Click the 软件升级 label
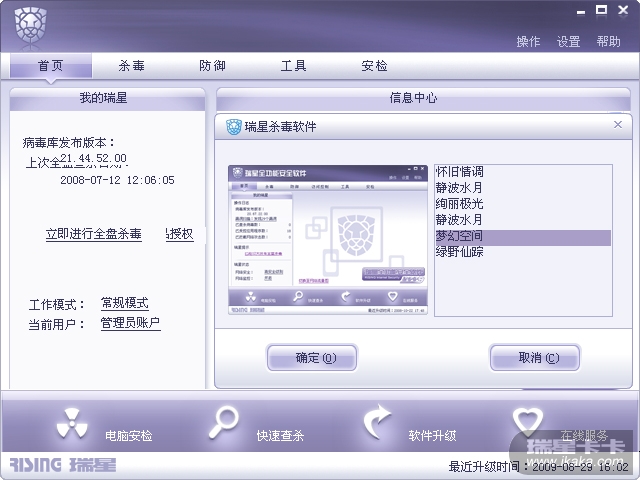640x480 pixels. click(432, 436)
